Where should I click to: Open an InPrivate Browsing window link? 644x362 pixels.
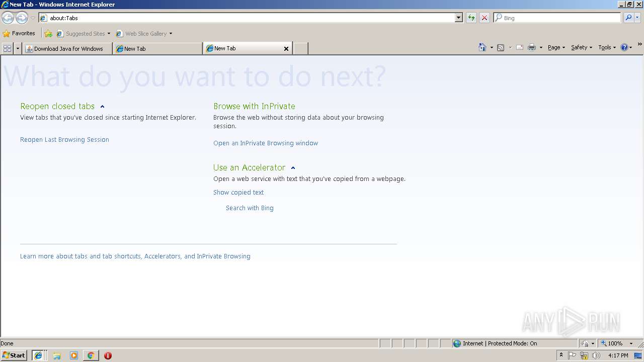click(266, 143)
